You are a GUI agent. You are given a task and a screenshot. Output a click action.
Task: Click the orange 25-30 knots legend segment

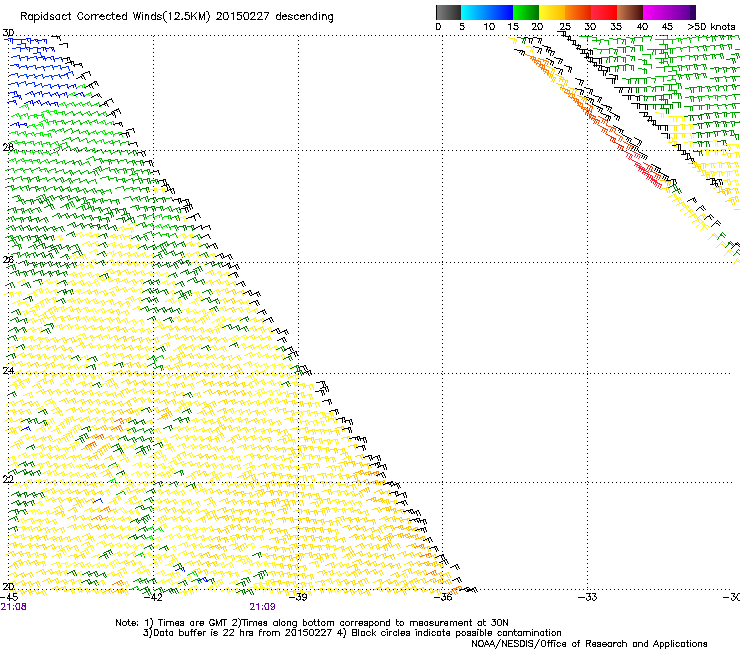coord(578,12)
